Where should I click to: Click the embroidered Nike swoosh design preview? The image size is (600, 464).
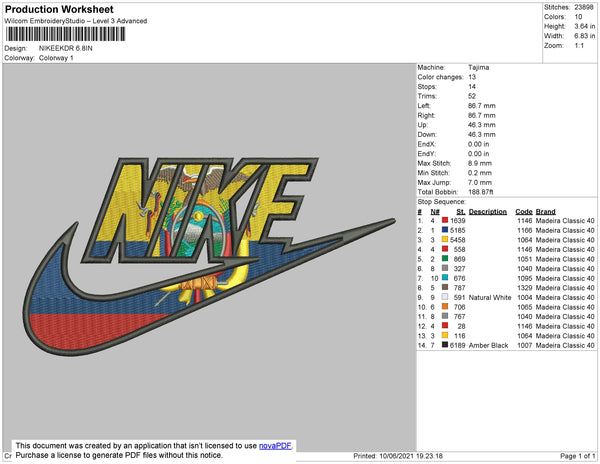(x=209, y=256)
